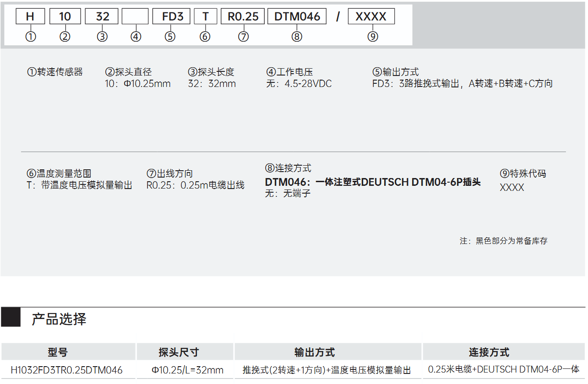
Task: Click the circled 9 under the XXXX box
Action: point(373,37)
